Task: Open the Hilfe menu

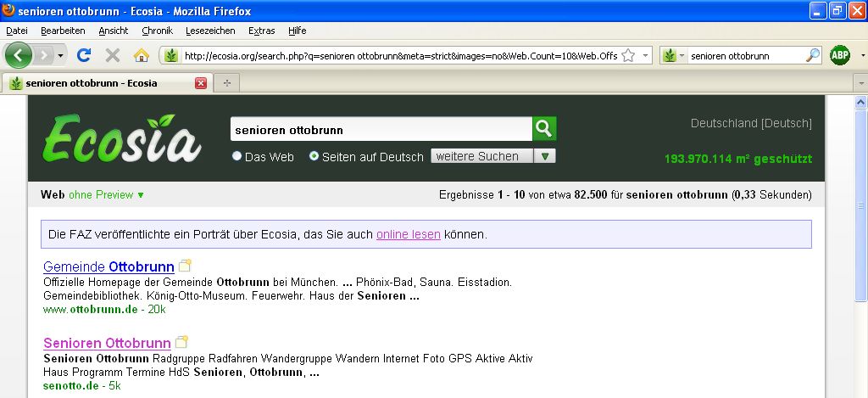Action: (298, 31)
